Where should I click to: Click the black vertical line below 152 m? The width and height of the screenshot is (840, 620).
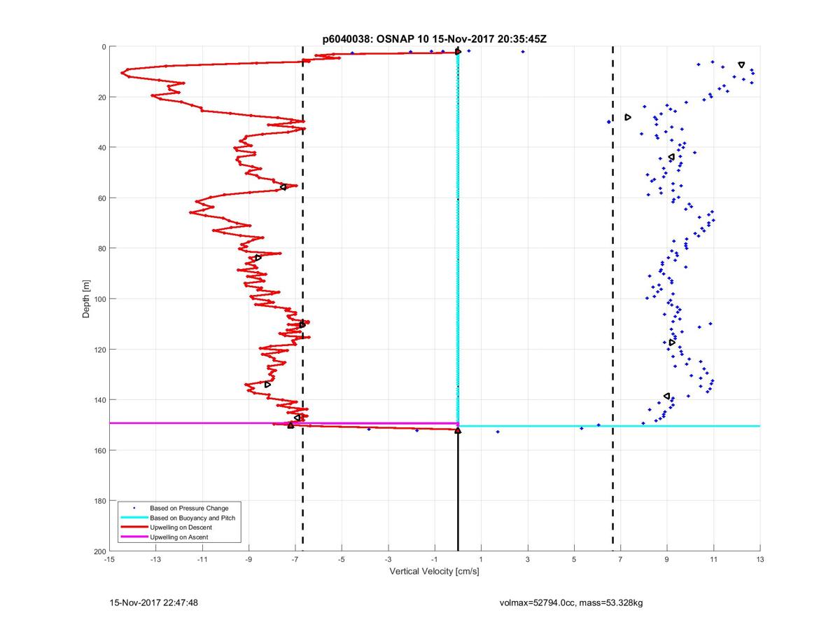pos(458,492)
